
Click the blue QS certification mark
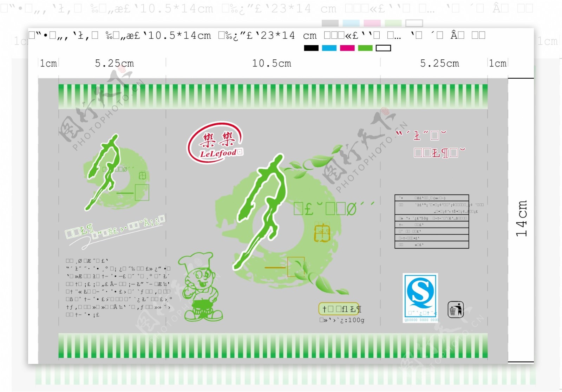point(420,298)
